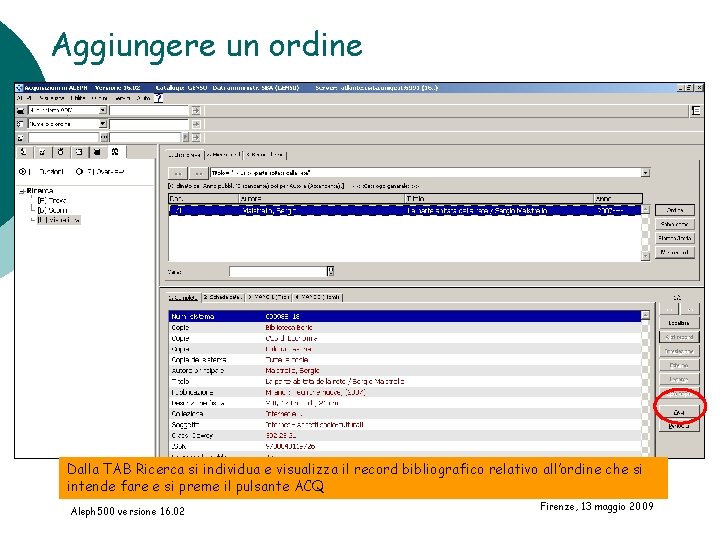Click the icon beside the Vai a field

pyautogui.click(x=331, y=271)
